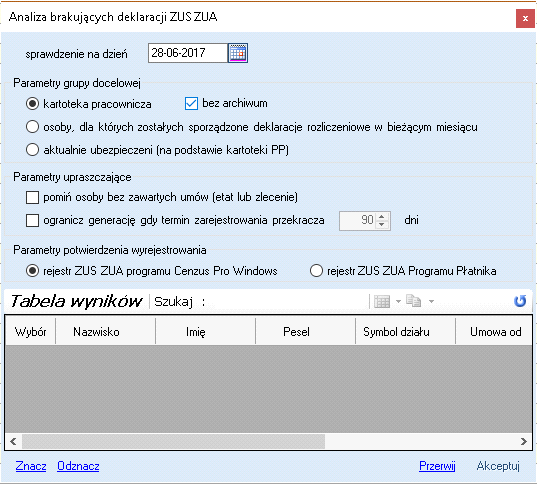The image size is (537, 484).
Task: Sort by Pesel column header
Action: coord(305,331)
